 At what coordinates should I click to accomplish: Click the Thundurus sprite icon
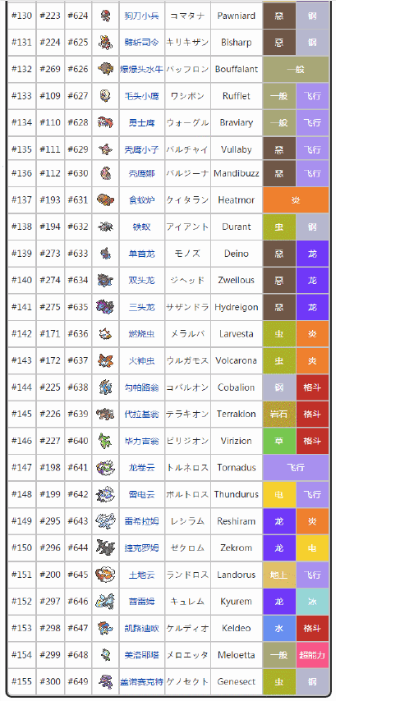(x=105, y=494)
